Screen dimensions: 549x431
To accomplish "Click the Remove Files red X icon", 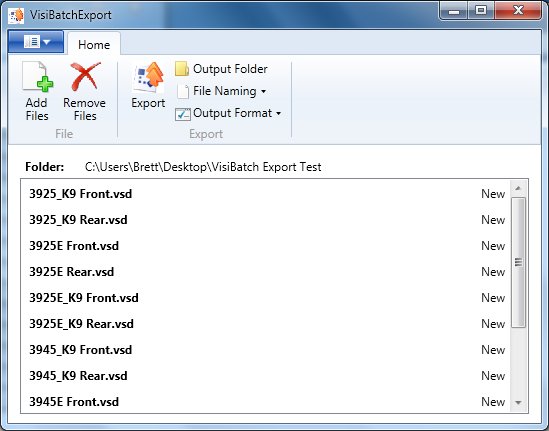I will click(85, 76).
